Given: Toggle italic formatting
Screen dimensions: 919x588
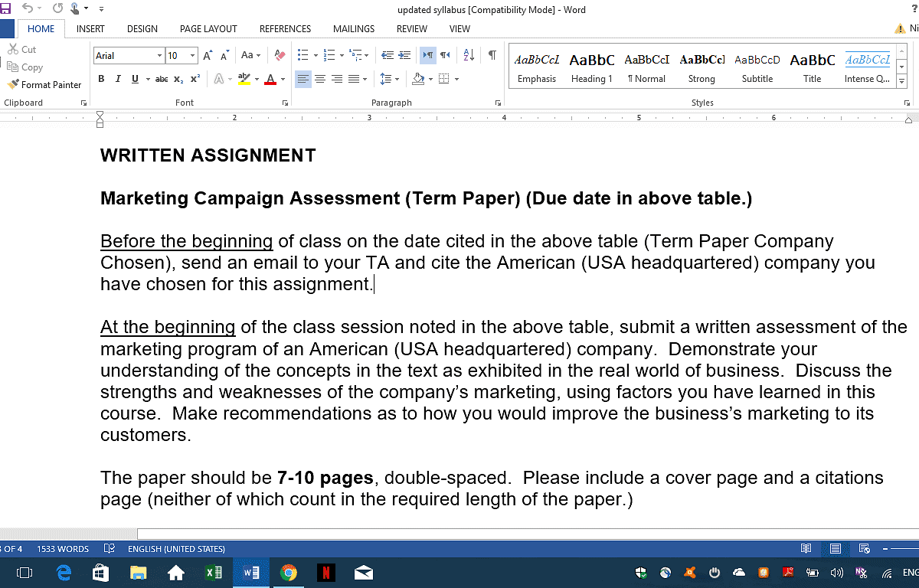Looking at the screenshot, I should tap(118, 79).
